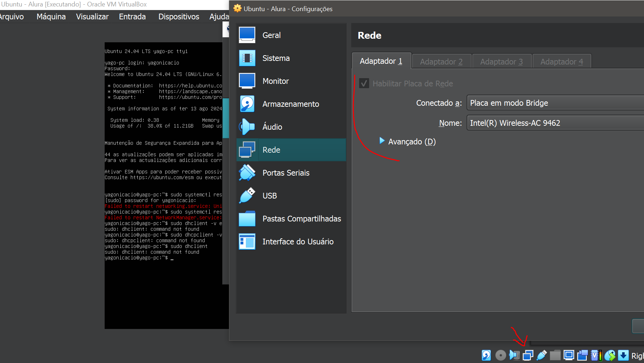The image size is (644, 363).
Task: Click the optical disc status bar icon
Action: coord(501,355)
